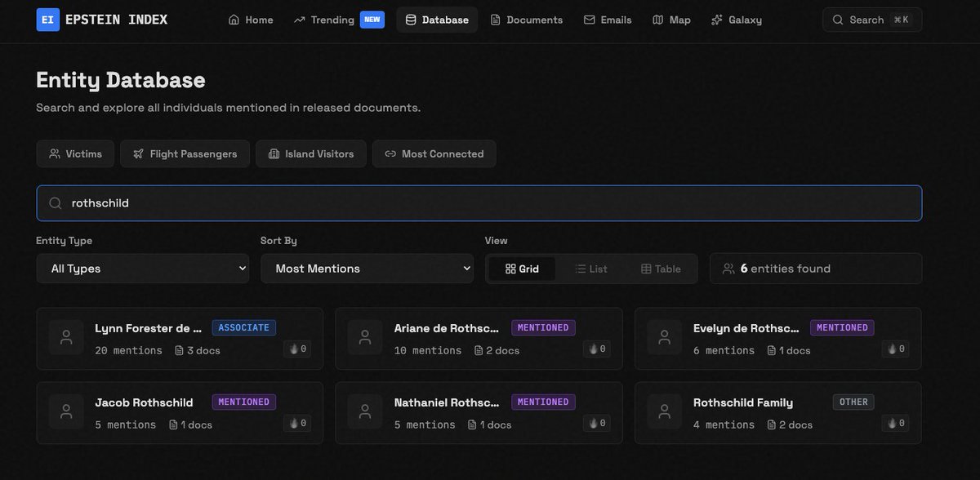The width and height of the screenshot is (980, 480).
Task: Click the Flight Passengers plane icon
Action: pyautogui.click(x=138, y=153)
